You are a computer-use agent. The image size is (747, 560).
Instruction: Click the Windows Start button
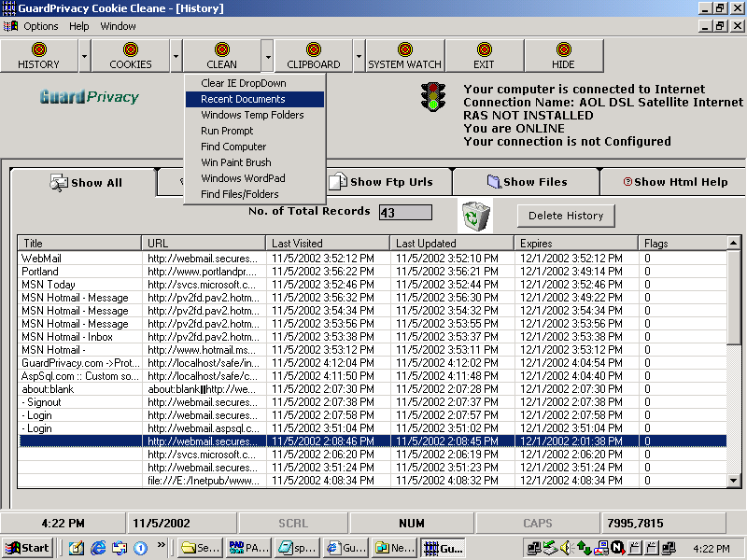(28, 548)
